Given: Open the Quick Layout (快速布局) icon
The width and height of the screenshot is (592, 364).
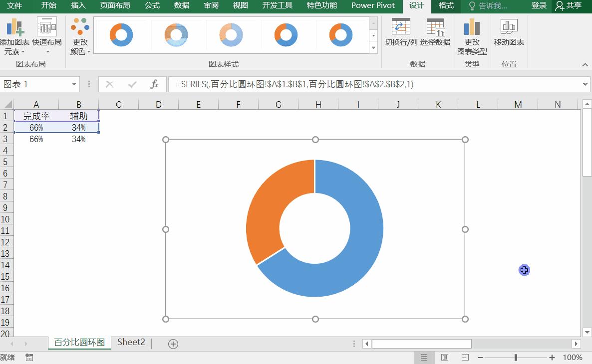Looking at the screenshot, I should tap(47, 27).
